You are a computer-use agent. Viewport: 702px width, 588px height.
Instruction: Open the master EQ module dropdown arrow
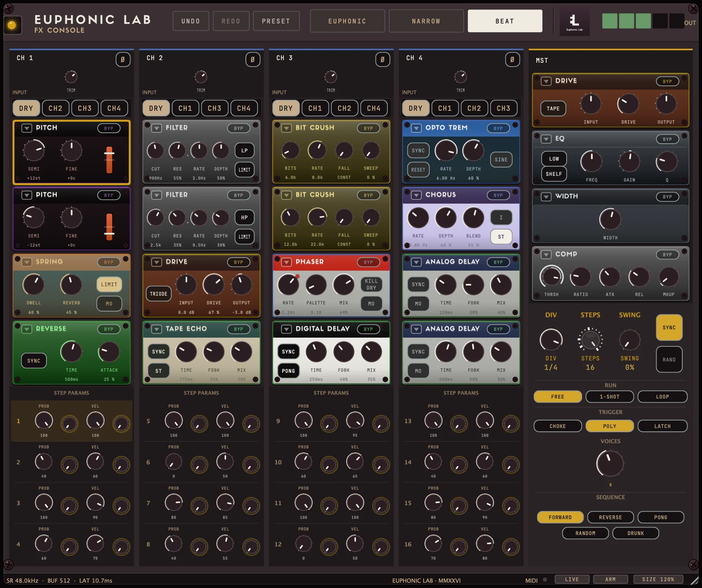pos(546,139)
